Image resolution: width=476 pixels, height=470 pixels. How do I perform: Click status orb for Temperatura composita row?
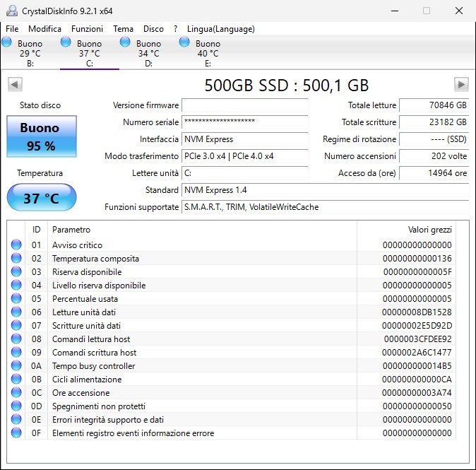tap(16, 258)
